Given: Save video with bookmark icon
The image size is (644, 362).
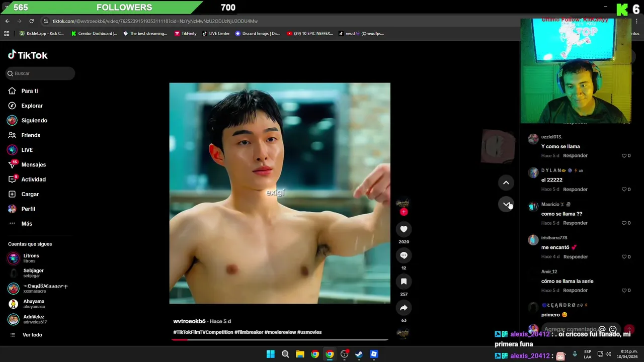Looking at the screenshot, I should (404, 282).
